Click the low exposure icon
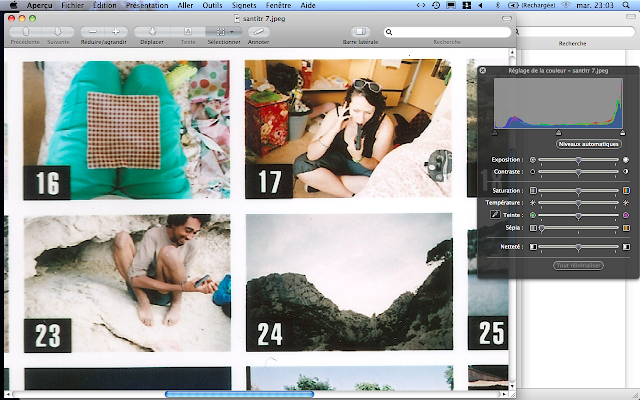Viewport: 640px width, 400px height. pyautogui.click(x=533, y=160)
